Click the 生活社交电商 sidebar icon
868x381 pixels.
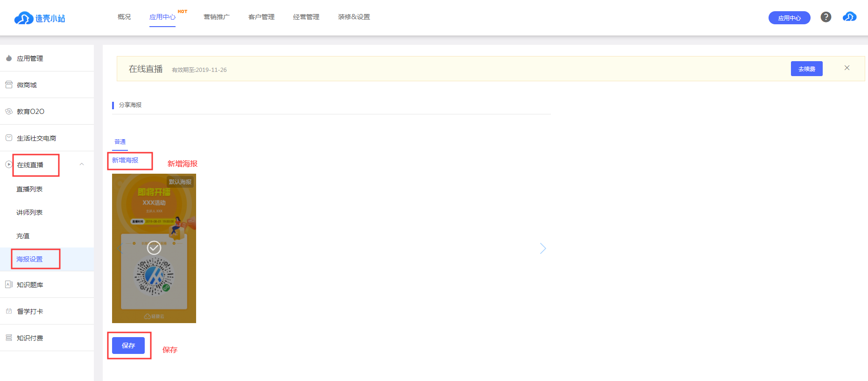9,138
